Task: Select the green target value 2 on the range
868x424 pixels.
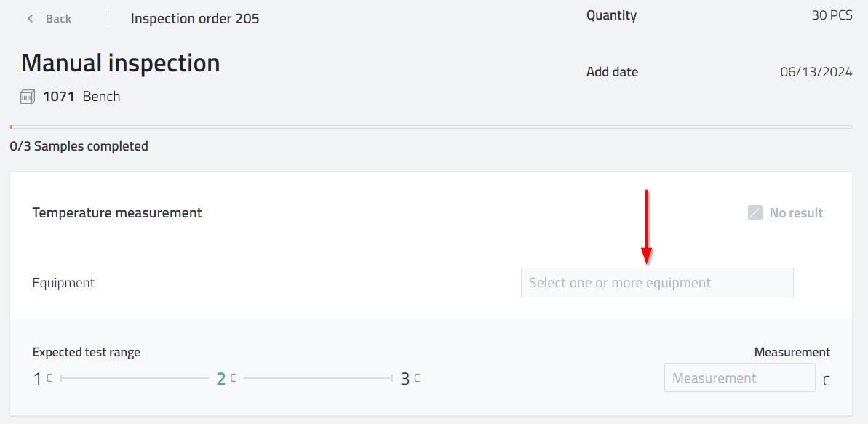Action: pyautogui.click(x=221, y=379)
